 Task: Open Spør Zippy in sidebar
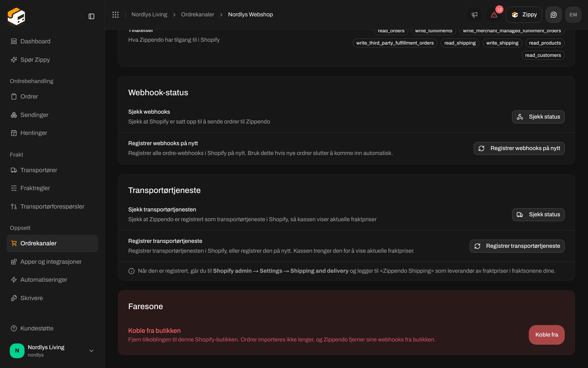52,60
